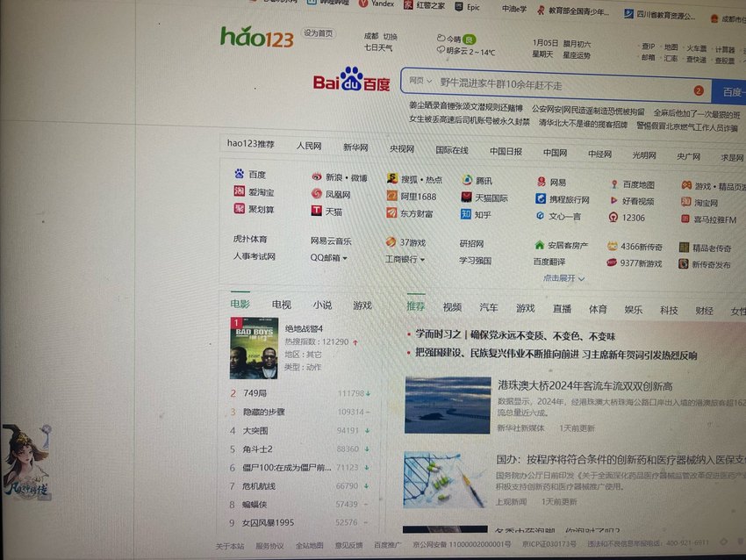Open headline 学而时习之 news link
Image resolution: width=746 pixels, height=560 pixels.
[x=515, y=335]
